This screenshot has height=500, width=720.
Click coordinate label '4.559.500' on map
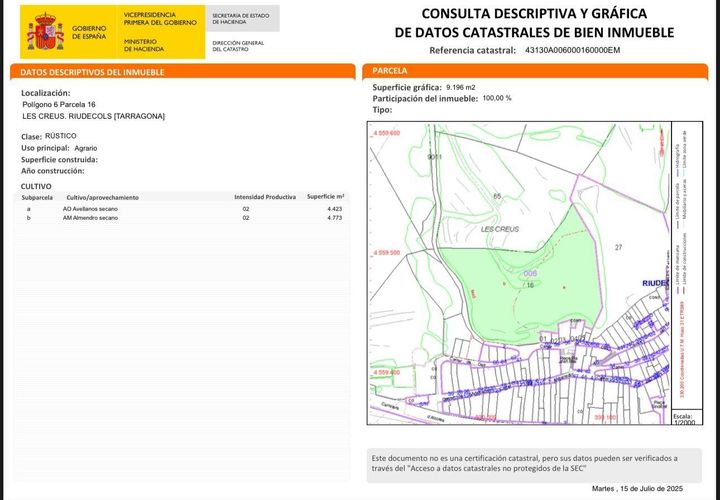pos(387,253)
